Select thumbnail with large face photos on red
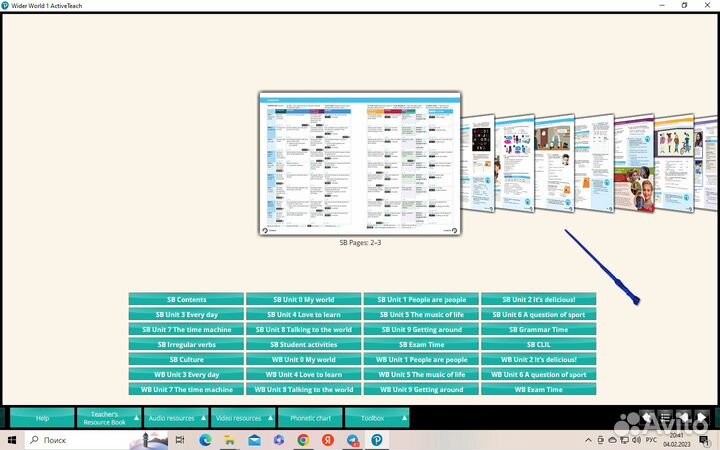Viewport: 720px width, 450px height. tap(635, 163)
